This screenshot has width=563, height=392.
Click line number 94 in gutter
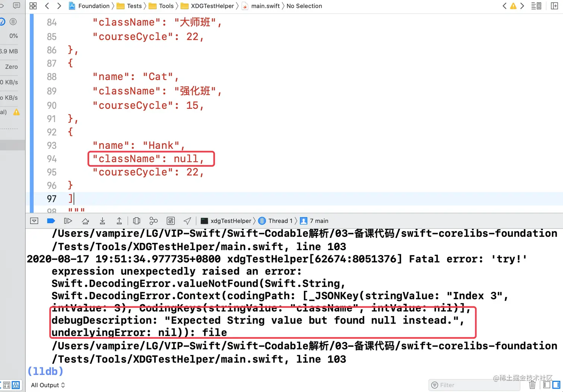52,159
